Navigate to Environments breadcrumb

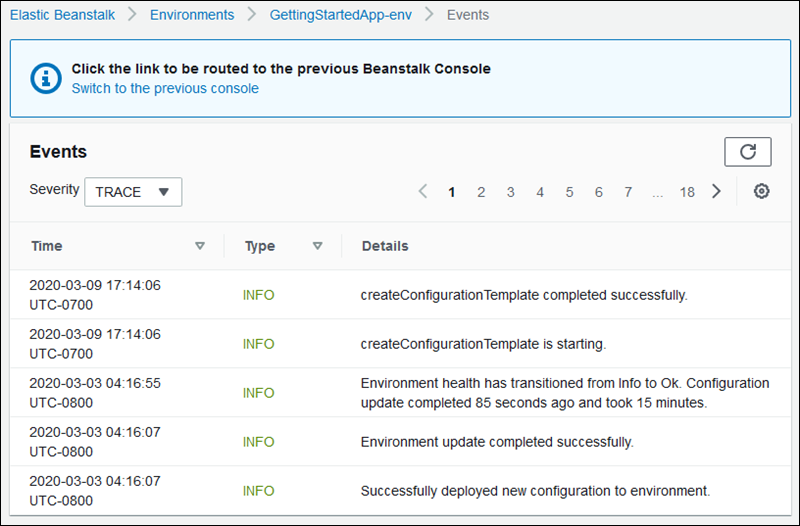pos(192,15)
